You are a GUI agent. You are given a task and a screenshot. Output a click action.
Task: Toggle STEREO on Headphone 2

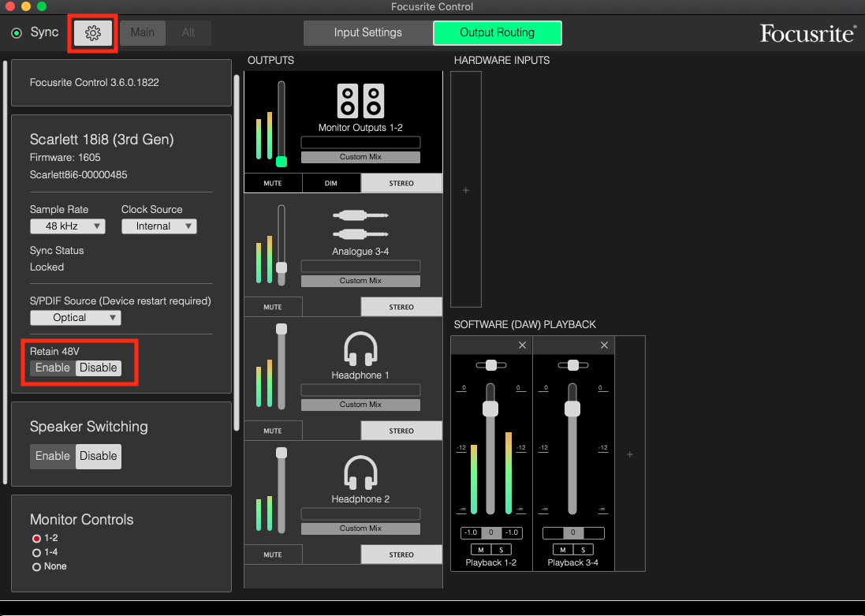pos(401,554)
